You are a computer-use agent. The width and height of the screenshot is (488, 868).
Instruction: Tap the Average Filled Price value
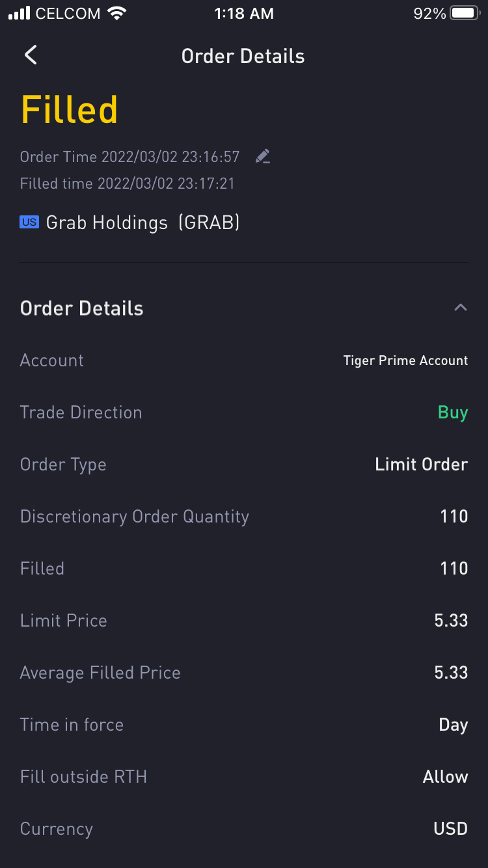click(x=451, y=673)
